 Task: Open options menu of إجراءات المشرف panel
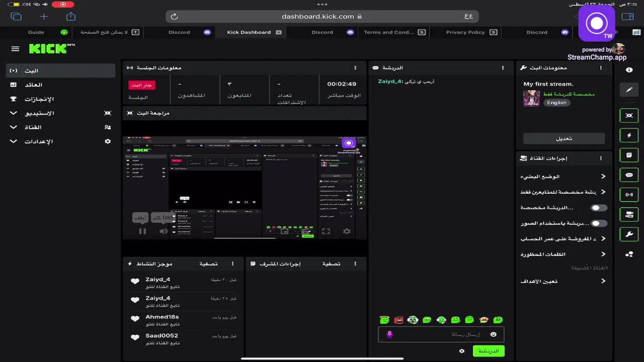point(355,264)
